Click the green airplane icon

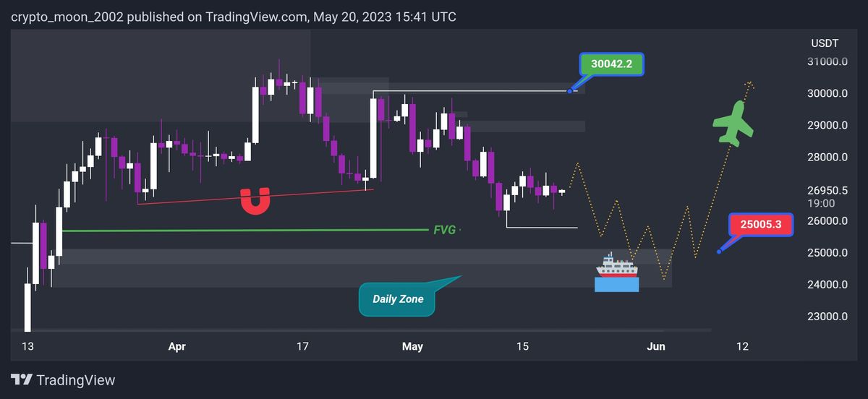[733, 124]
